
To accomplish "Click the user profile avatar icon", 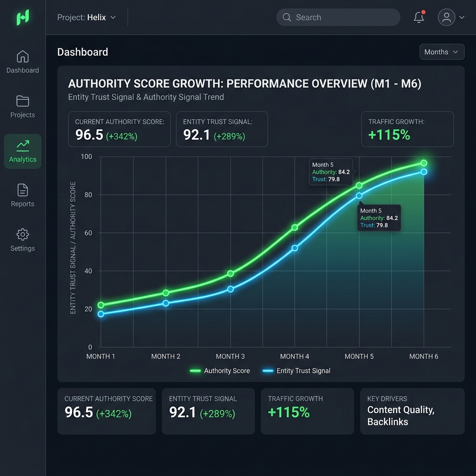I will tap(446, 17).
